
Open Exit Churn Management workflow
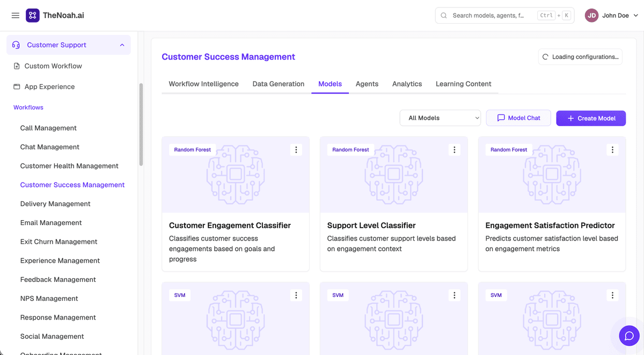(59, 242)
